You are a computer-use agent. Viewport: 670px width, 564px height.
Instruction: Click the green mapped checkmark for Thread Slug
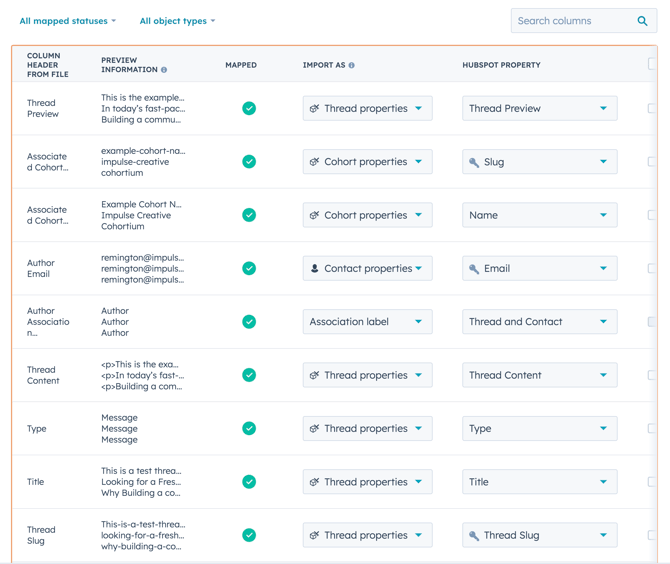[x=249, y=535]
